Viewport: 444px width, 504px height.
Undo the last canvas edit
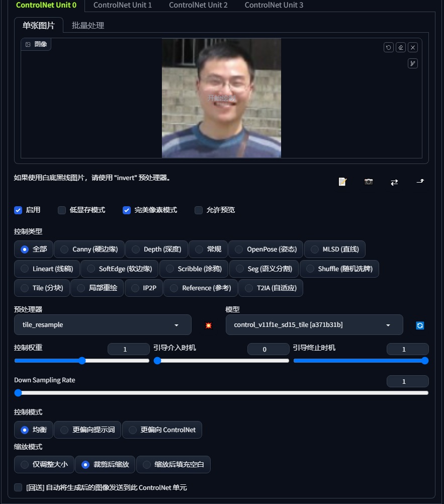[388, 47]
